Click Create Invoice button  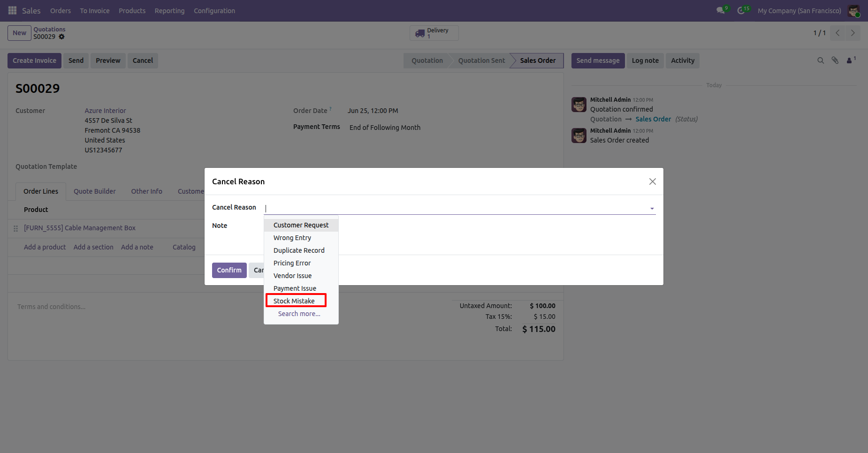34,60
